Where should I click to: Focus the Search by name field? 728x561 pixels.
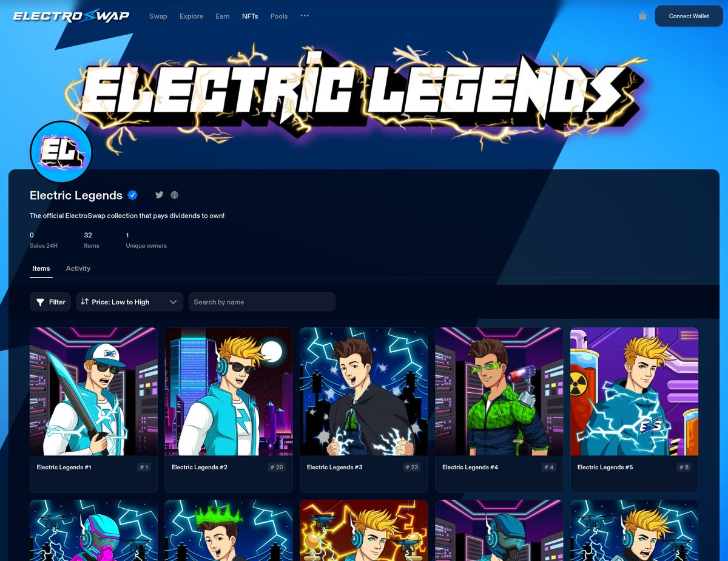coord(261,302)
